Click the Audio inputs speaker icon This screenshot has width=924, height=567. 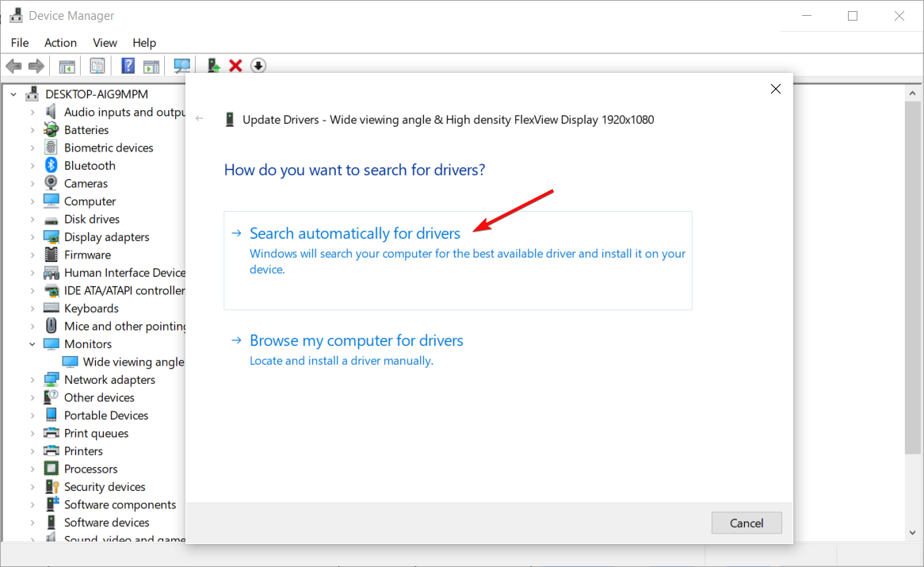[52, 111]
